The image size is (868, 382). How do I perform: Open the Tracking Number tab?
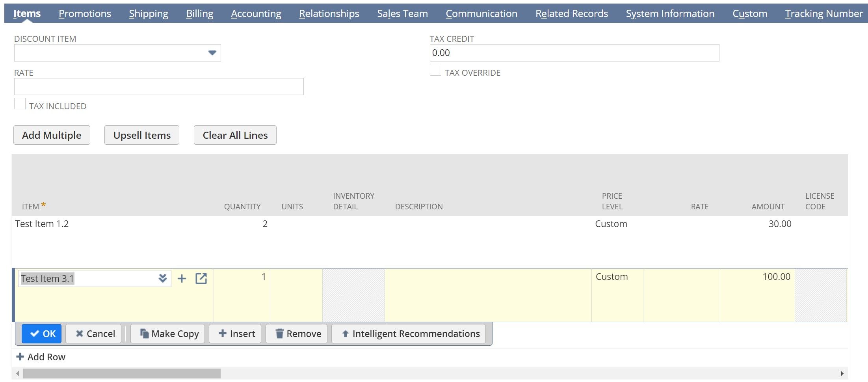(823, 13)
